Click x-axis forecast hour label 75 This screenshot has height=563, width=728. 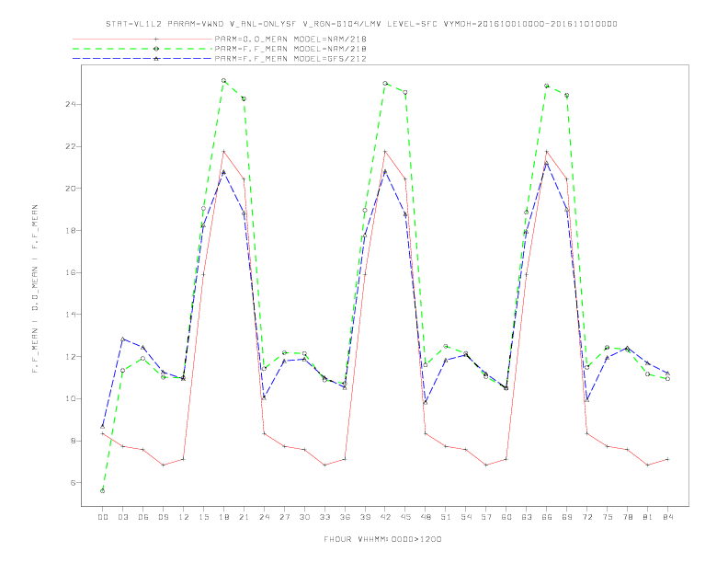608,517
